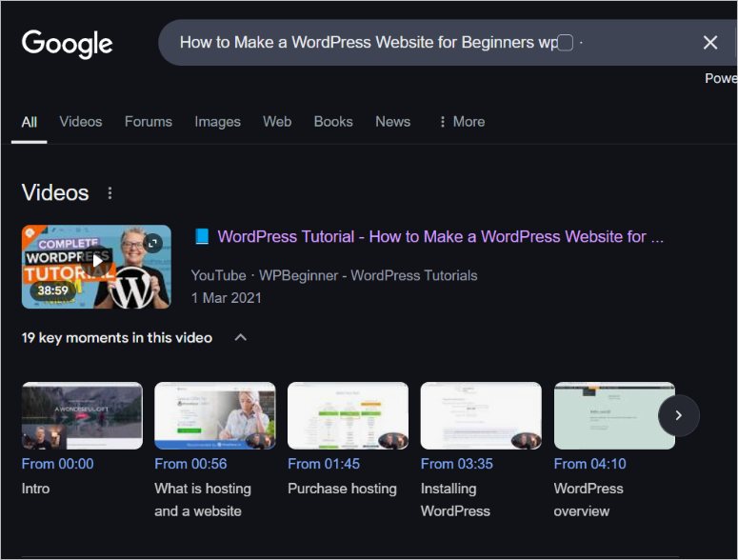Image resolution: width=738 pixels, height=560 pixels.
Task: Jump to From 01:45 timestamp link
Action: (324, 464)
